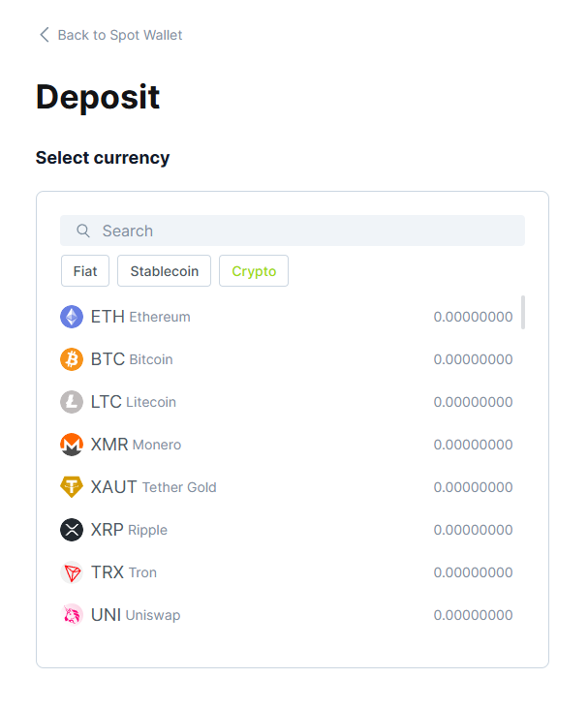The height and width of the screenshot is (709, 588).
Task: Click the currency list scrollbar thumb
Action: pos(523,313)
